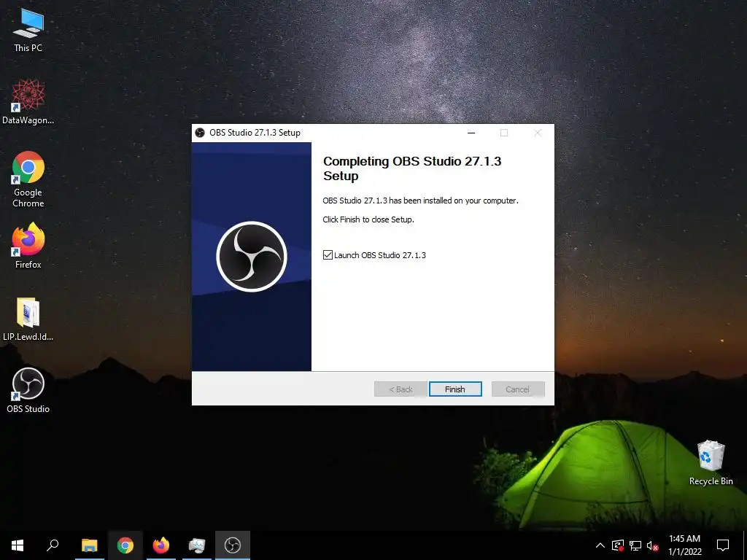This screenshot has height=560, width=747.
Task: Click the OBS Studio 27.1.3 Setup title text
Action: tap(255, 133)
